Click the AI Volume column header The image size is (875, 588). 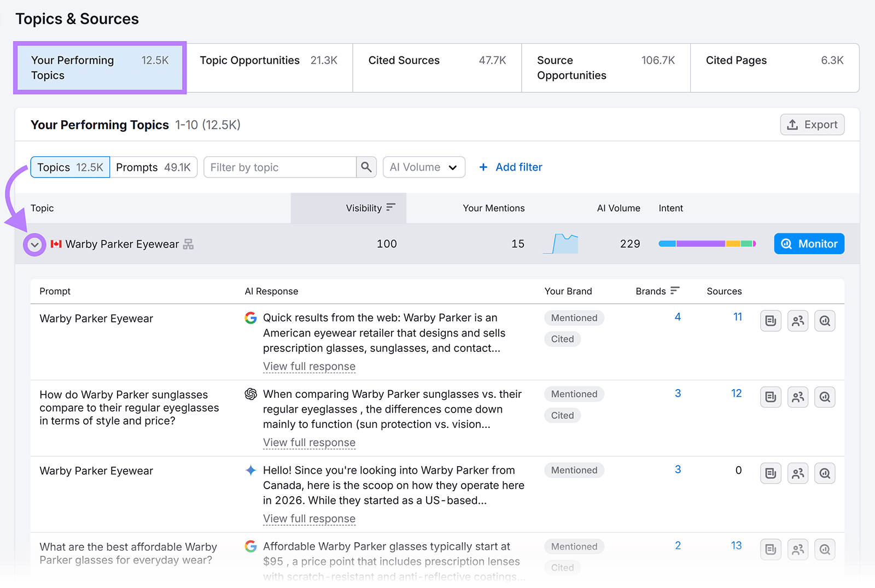pyautogui.click(x=619, y=208)
